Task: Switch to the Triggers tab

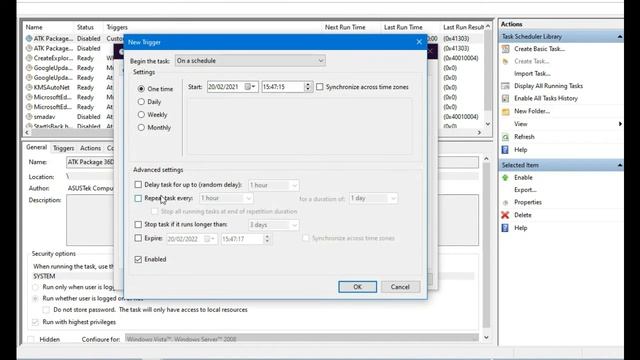Action: [63, 148]
